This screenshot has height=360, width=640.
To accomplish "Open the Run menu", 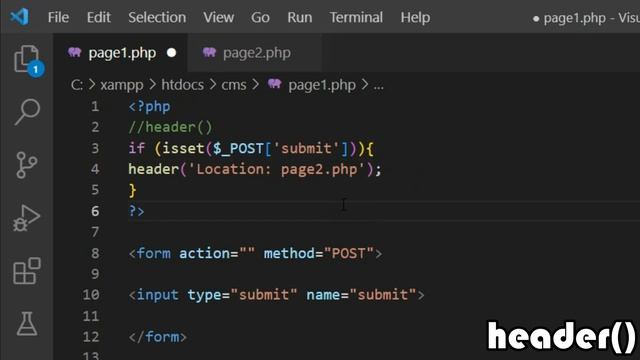I will tap(300, 18).
